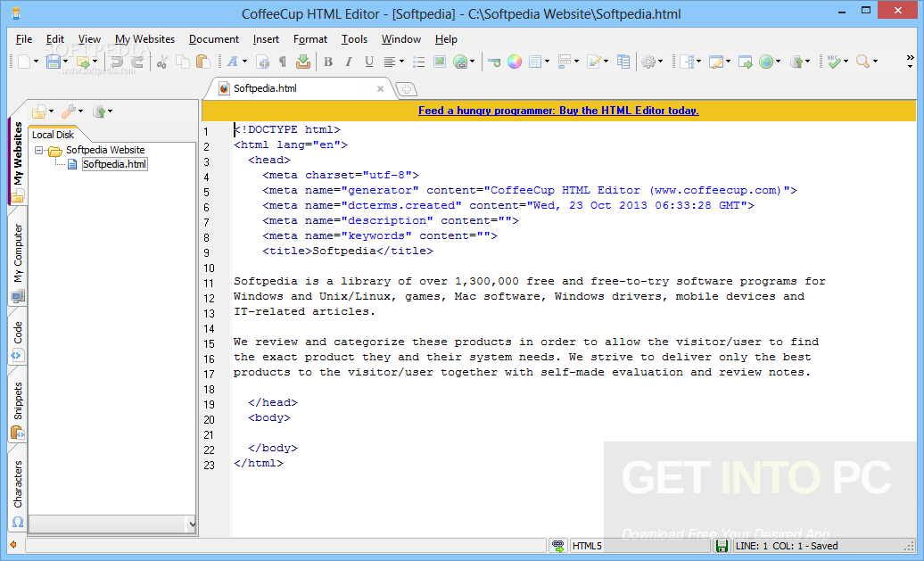This screenshot has width=924, height=561.
Task: Collapse the Softpedia Website folder node
Action: tap(39, 150)
